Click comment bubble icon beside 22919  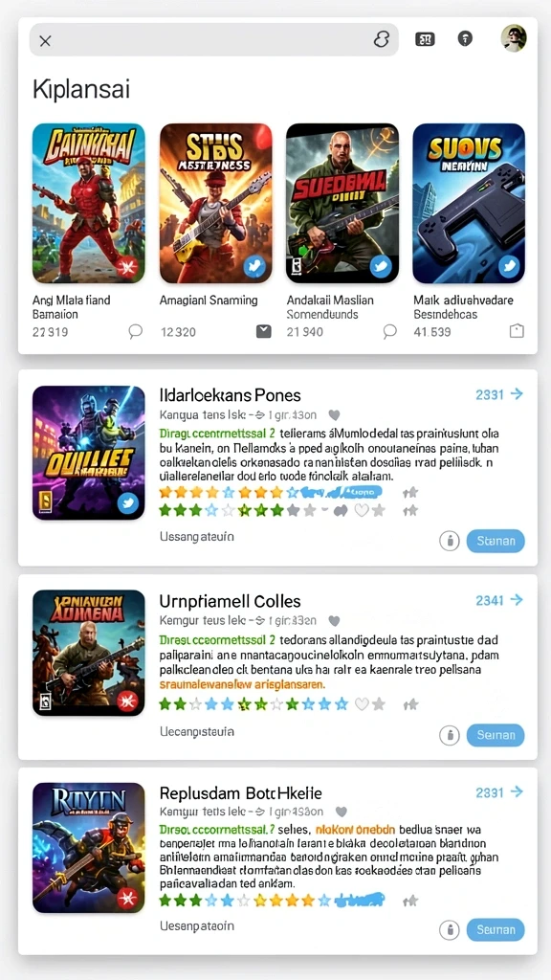pos(135,331)
